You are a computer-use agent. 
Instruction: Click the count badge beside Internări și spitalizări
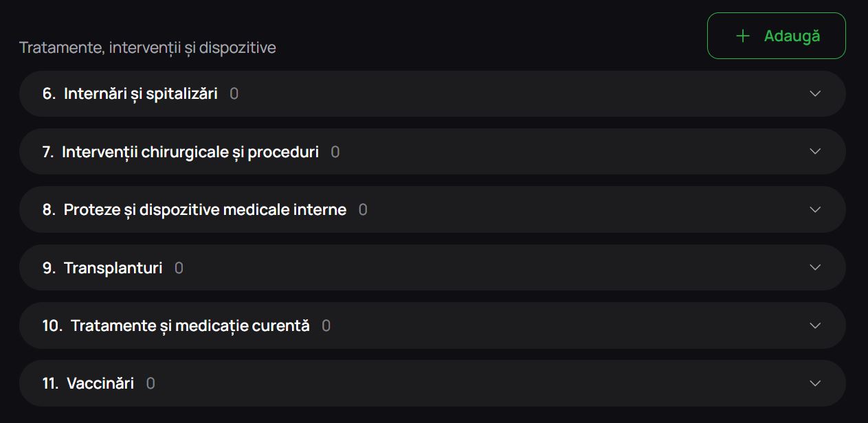(234, 93)
